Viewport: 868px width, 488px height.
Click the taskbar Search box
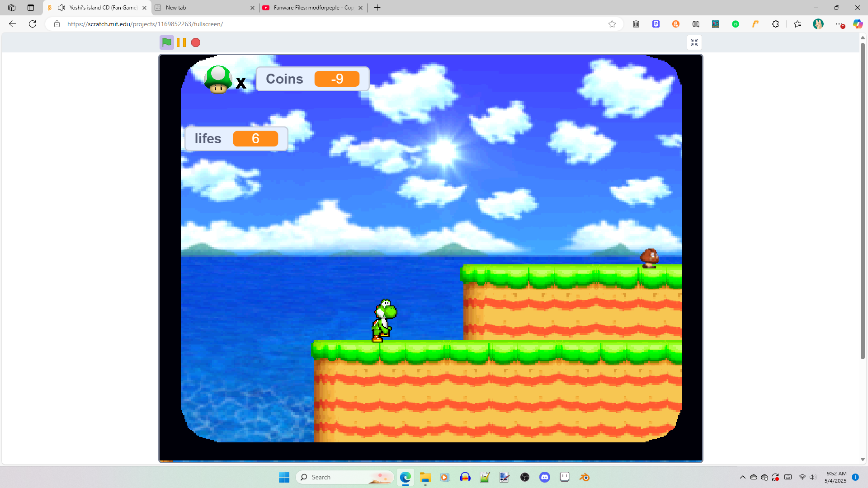click(345, 477)
